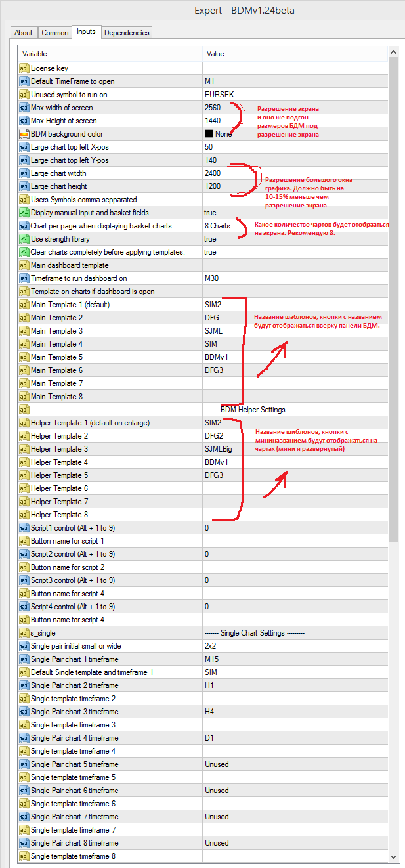Click the icon beside Chart per page row
The width and height of the screenshot is (405, 868).
[24, 226]
